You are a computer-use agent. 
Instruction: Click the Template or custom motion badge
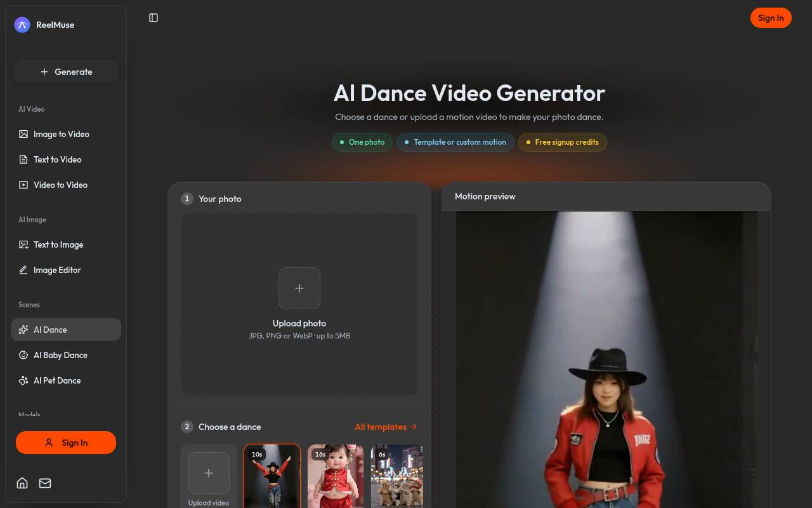point(455,142)
